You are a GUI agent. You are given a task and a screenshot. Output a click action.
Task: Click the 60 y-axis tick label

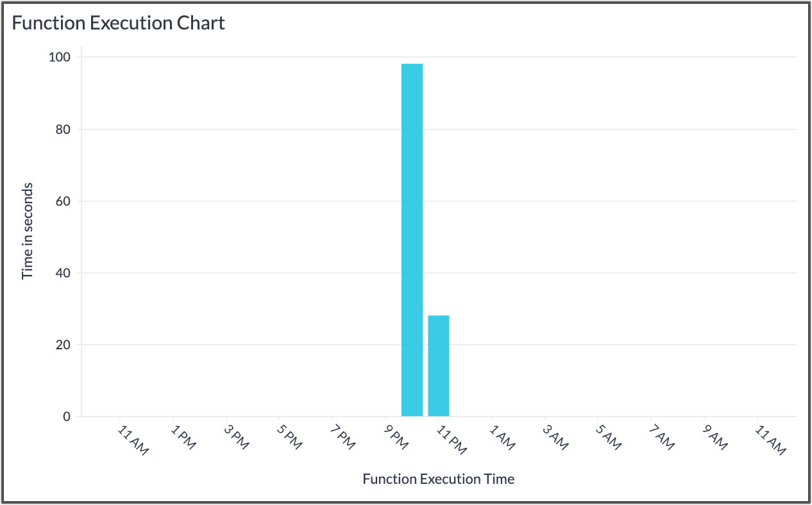point(63,201)
